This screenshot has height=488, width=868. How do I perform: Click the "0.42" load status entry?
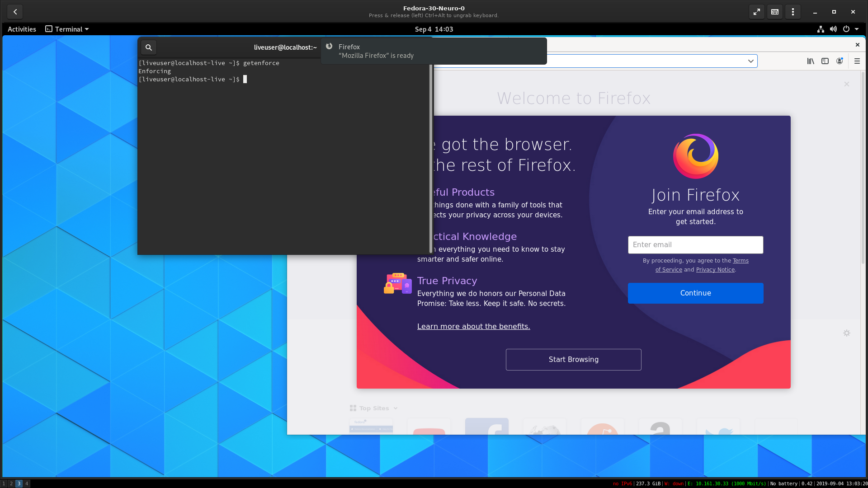pos(807,484)
